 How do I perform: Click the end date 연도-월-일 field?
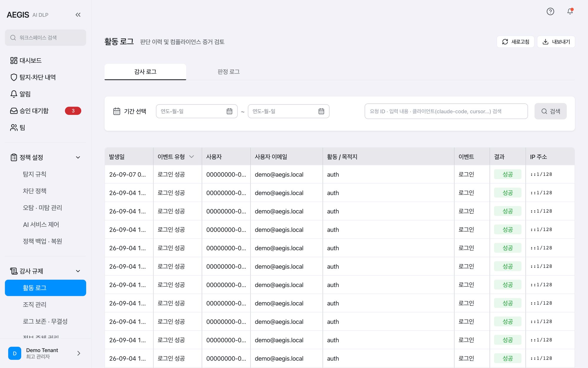tap(288, 111)
